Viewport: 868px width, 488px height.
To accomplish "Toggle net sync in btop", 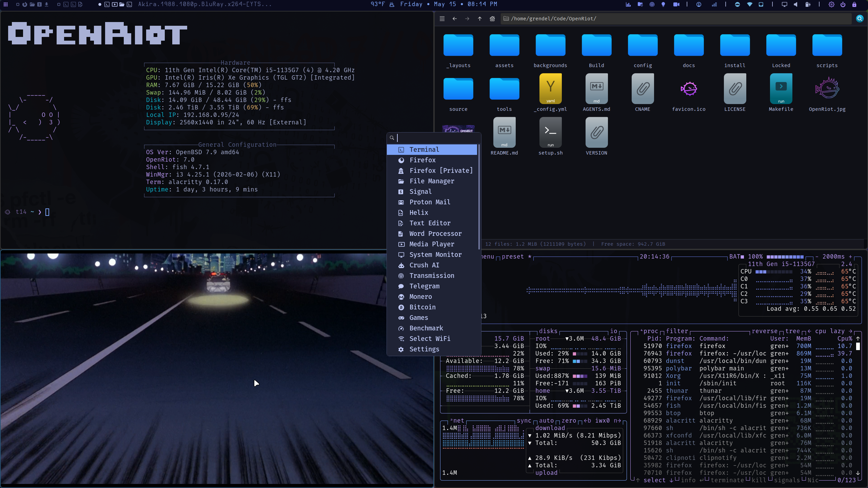I will pyautogui.click(x=524, y=421).
